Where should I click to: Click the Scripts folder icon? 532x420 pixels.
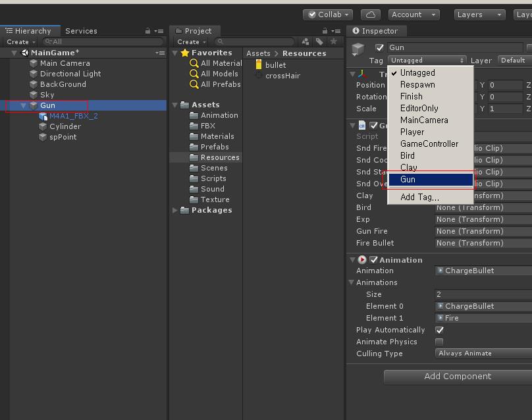point(194,178)
